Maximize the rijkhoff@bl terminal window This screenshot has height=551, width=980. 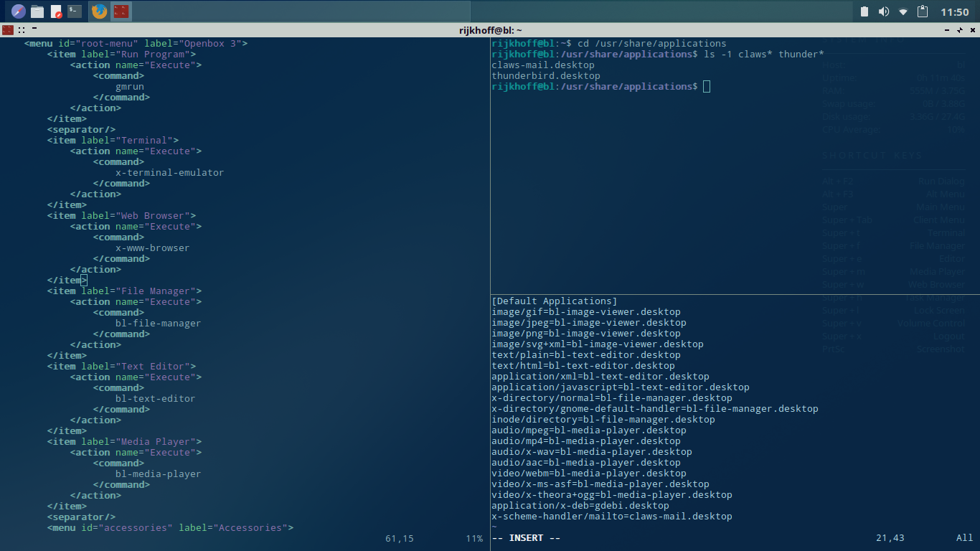[x=961, y=30]
